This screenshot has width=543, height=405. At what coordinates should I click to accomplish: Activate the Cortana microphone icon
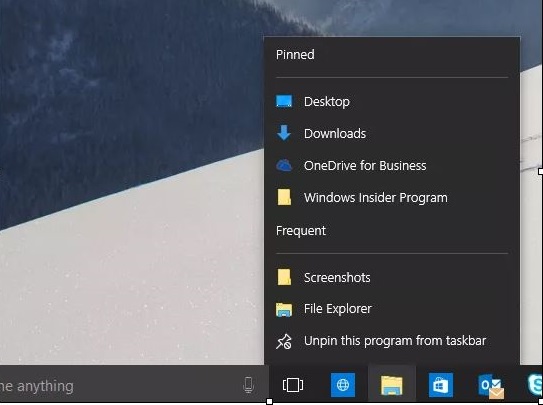[x=248, y=385]
